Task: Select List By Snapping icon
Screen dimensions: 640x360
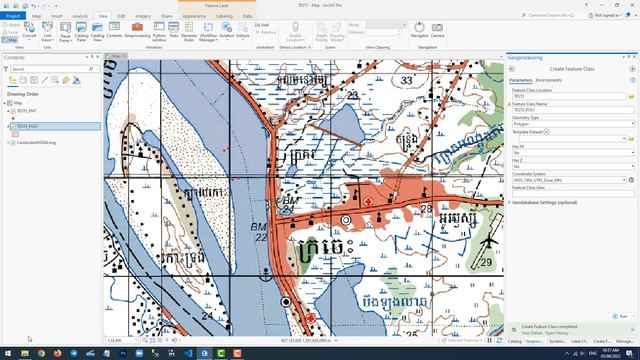Action: tap(55, 80)
